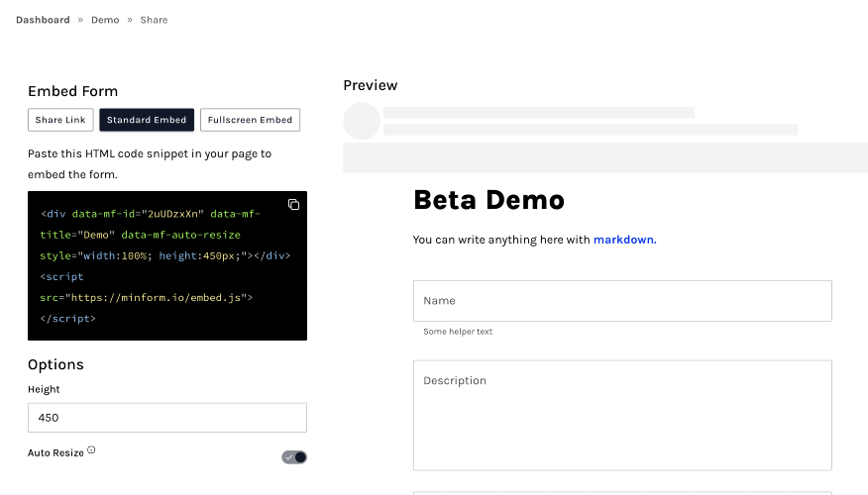Viewport: 868px width, 495px height.
Task: Click the Embed Form heading
Action: pyautogui.click(x=72, y=91)
